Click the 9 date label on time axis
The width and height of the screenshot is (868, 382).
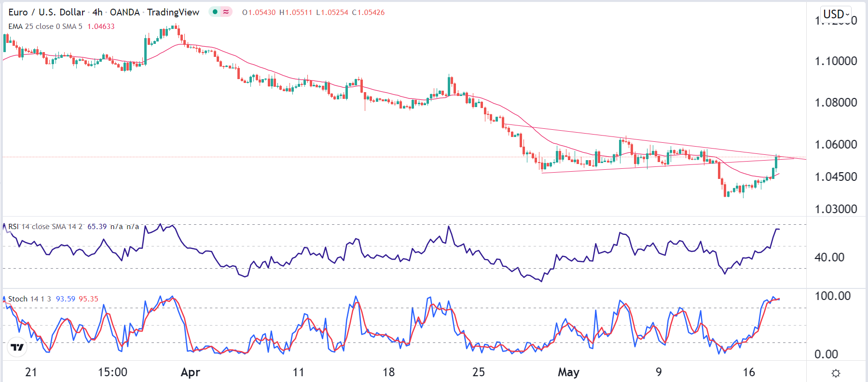coord(659,372)
